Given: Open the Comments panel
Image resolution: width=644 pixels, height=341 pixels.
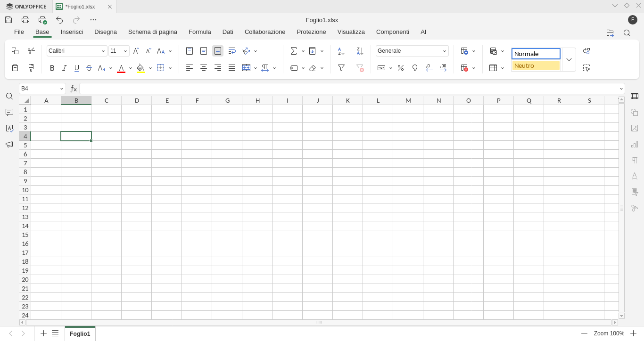Looking at the screenshot, I should pyautogui.click(x=9, y=112).
